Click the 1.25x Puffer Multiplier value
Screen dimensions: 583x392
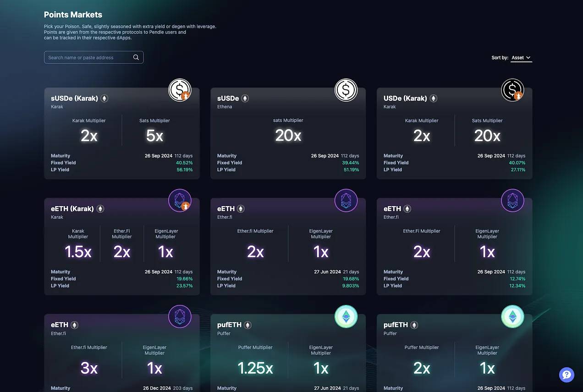click(255, 368)
